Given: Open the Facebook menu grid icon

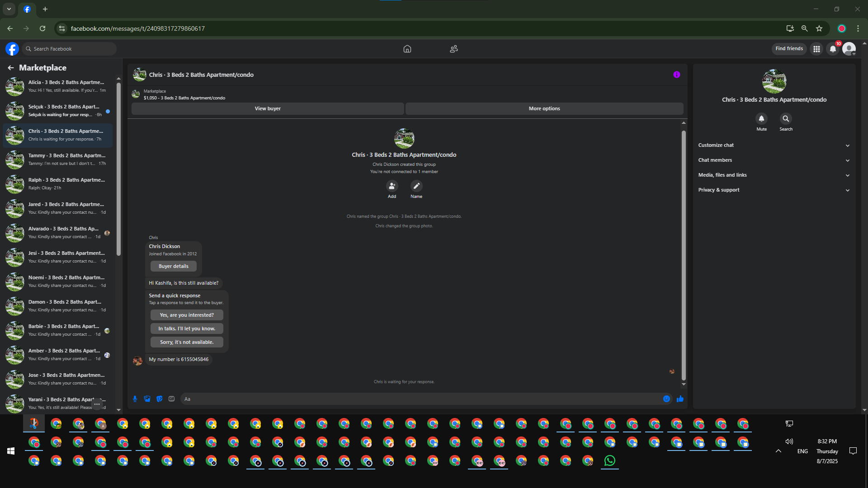Looking at the screenshot, I should (x=816, y=49).
